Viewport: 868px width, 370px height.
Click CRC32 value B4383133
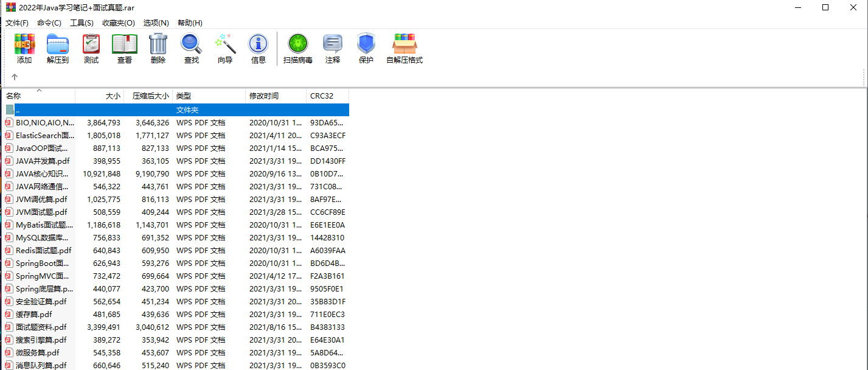[327, 327]
